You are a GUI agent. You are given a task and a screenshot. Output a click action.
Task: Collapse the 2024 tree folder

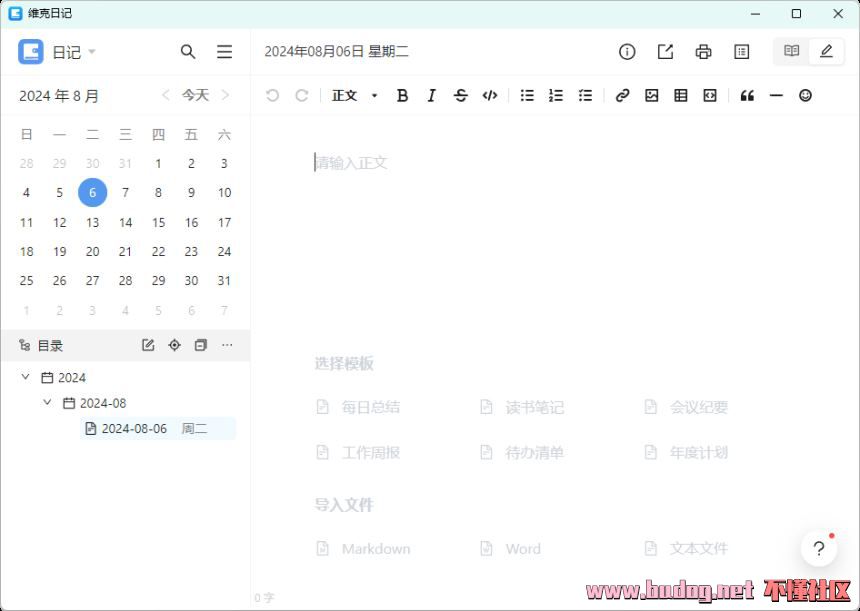25,378
